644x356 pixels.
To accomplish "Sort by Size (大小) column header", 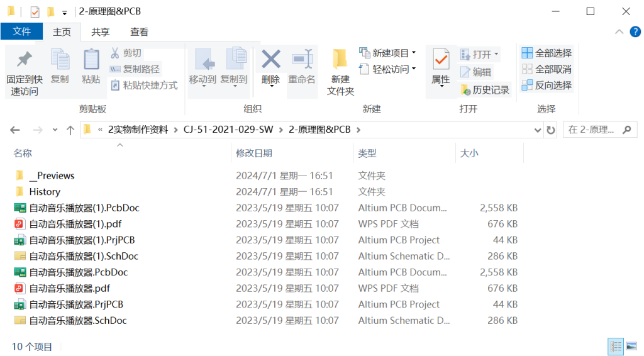I will [469, 153].
